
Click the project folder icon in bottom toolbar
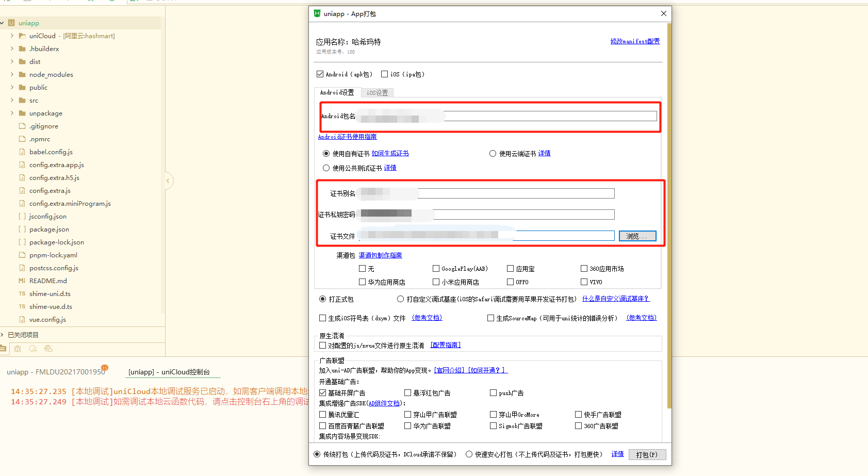coord(3,349)
